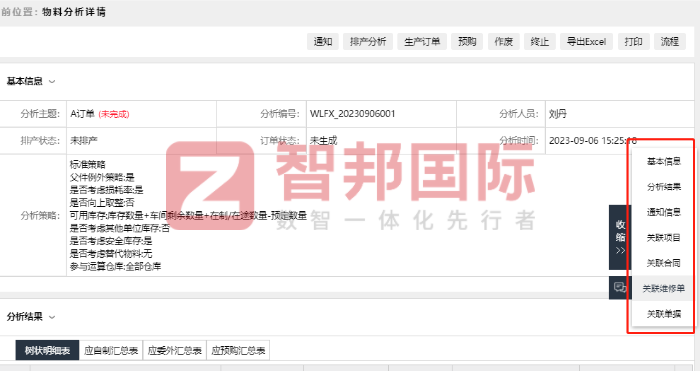Select the 应预购汇总表 tab
The height and width of the screenshot is (371, 700).
[x=238, y=350]
